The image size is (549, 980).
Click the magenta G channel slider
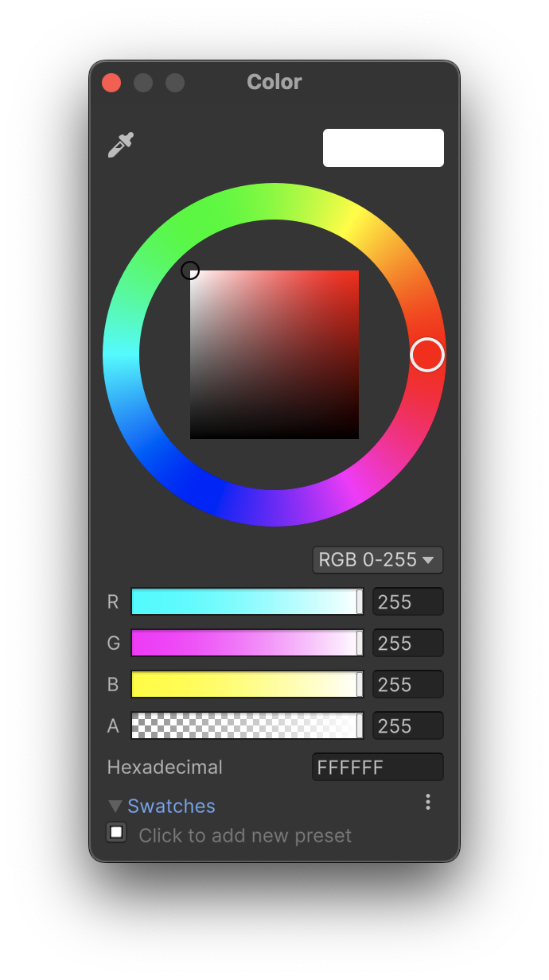coord(247,643)
